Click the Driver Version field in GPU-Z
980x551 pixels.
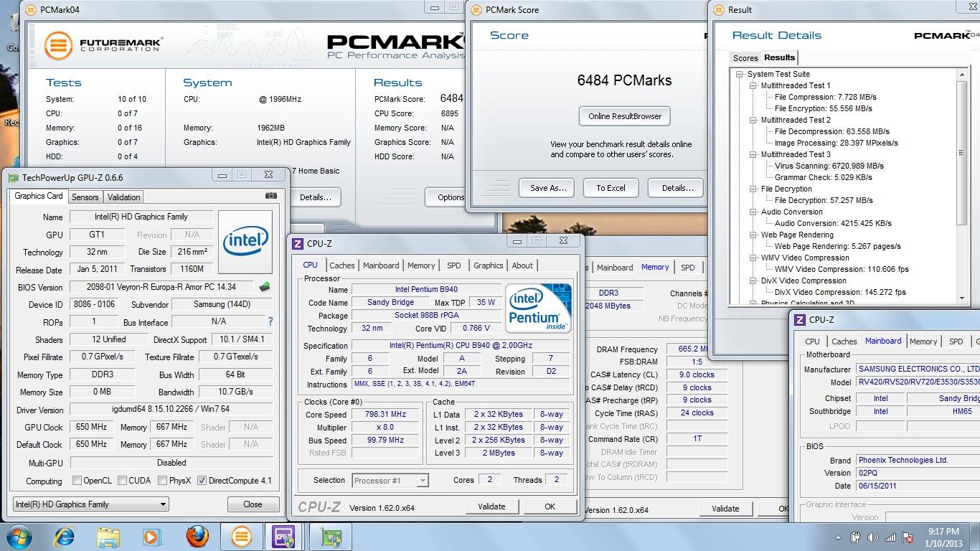171,410
